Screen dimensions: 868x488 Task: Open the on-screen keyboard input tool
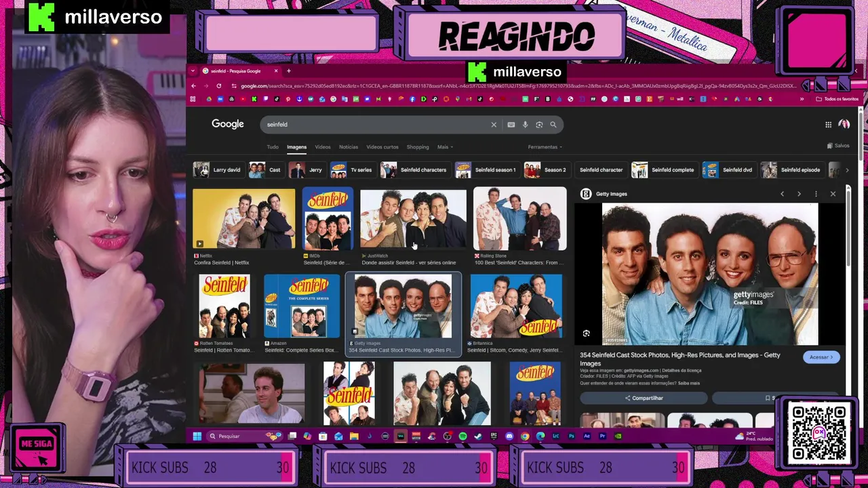coord(511,125)
